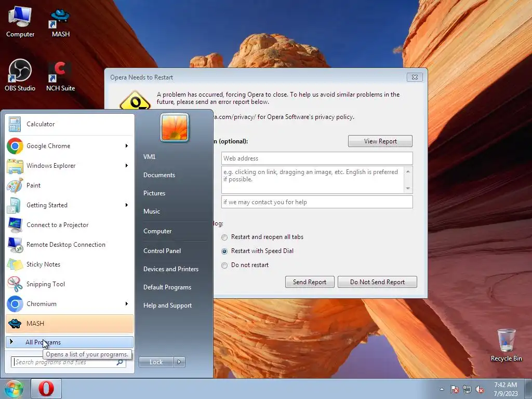Select the Recycle Bin desktop icon

[x=506, y=345]
